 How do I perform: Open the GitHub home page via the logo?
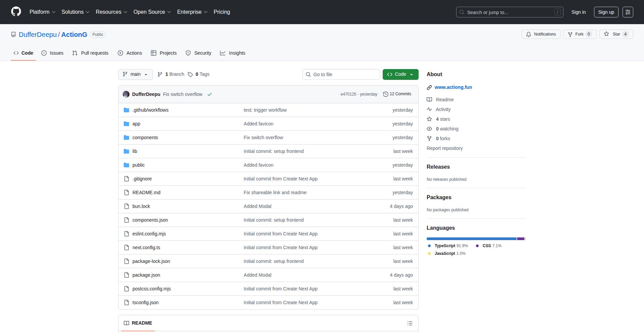point(15,12)
